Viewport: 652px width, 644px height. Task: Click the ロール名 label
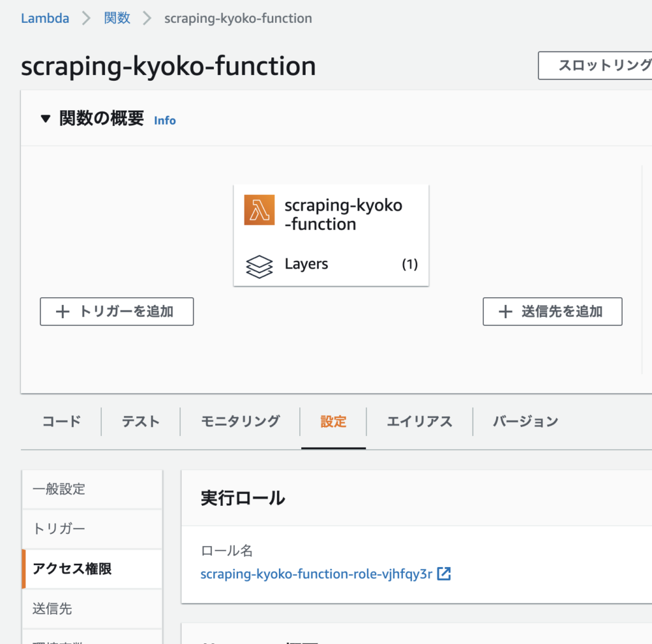click(227, 550)
